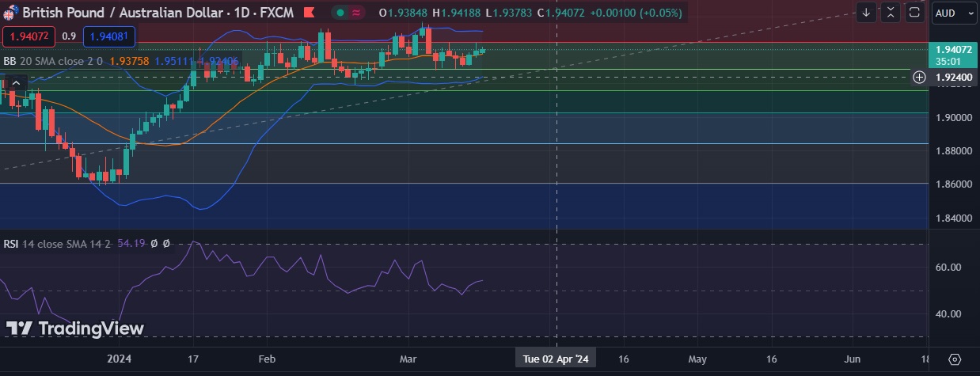Image resolution: width=980 pixels, height=376 pixels.
Task: Click the 1.92400 crosshair price label
Action: click(954, 77)
